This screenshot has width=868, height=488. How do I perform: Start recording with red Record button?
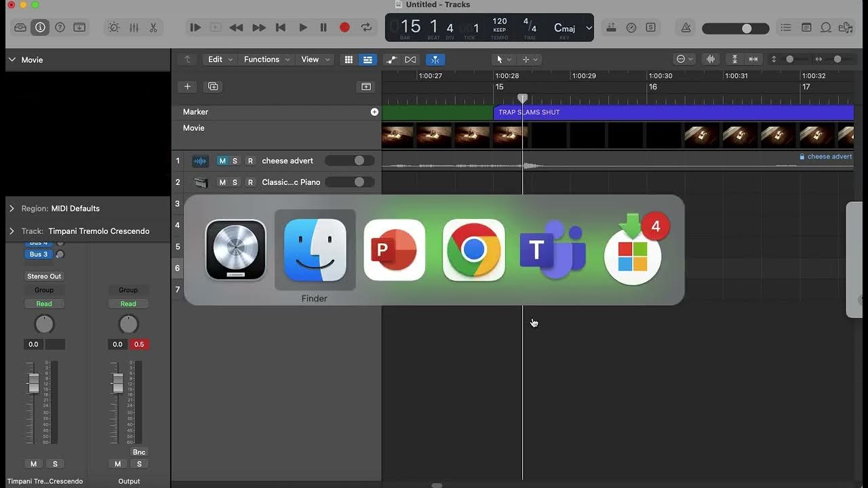[344, 28]
